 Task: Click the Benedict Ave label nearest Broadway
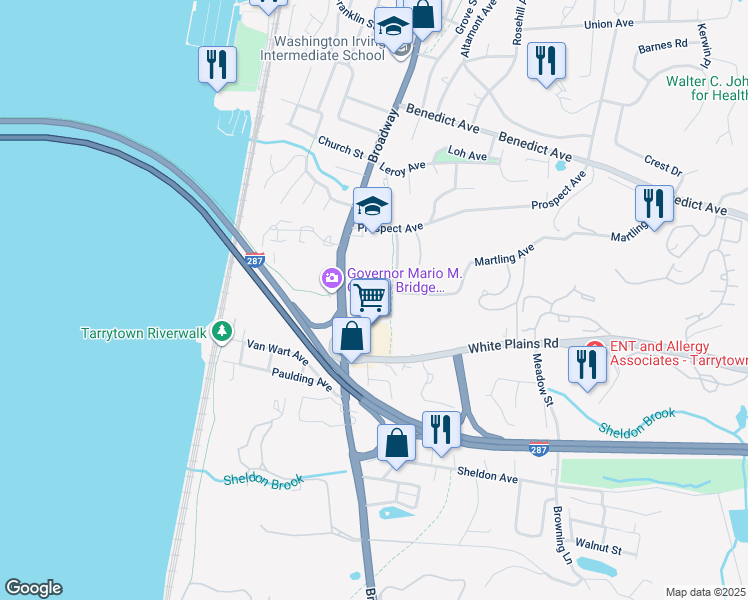pos(442,118)
